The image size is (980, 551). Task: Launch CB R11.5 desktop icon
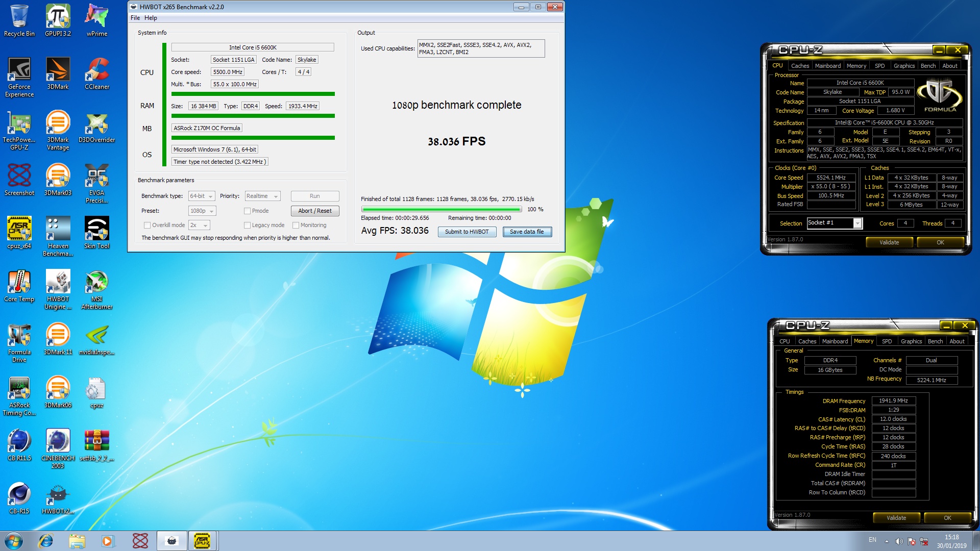point(19,445)
